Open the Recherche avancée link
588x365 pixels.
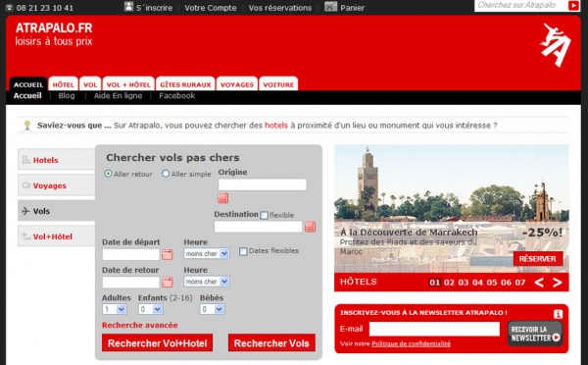click(140, 325)
